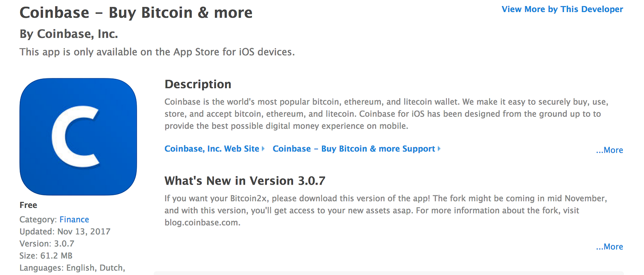
Task: Click the blue Coinbase app icon
Action: (x=78, y=137)
